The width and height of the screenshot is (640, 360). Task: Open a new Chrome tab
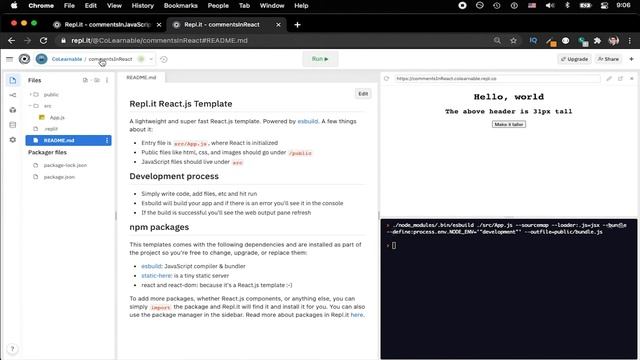(297, 25)
